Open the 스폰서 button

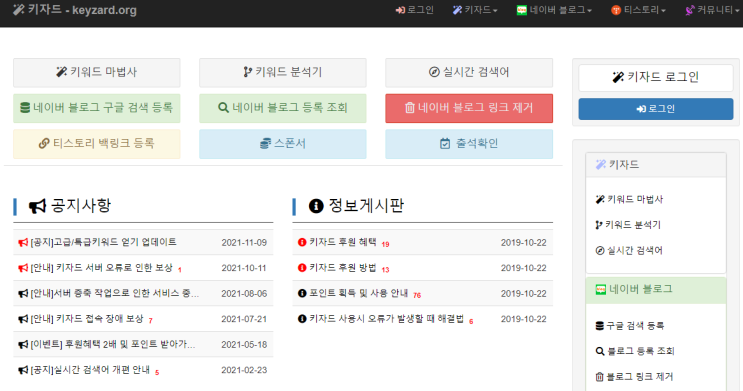pyautogui.click(x=282, y=144)
